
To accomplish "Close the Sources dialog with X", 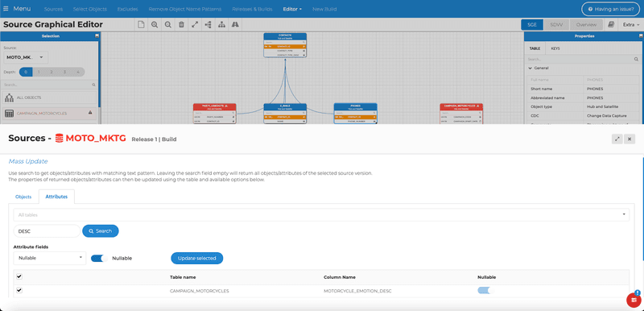I will (x=630, y=139).
